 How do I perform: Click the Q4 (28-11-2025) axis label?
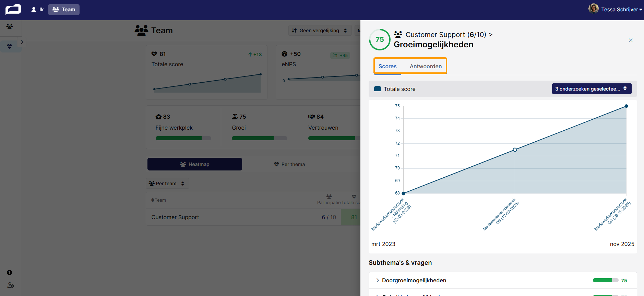(x=612, y=214)
